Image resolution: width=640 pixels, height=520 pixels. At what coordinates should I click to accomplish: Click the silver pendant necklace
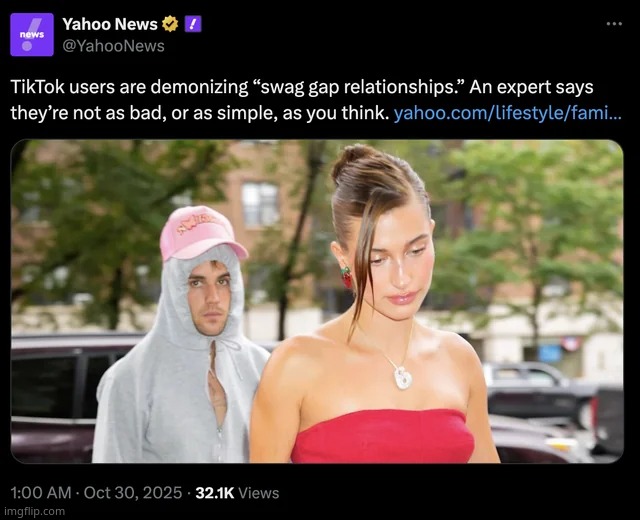[402, 377]
